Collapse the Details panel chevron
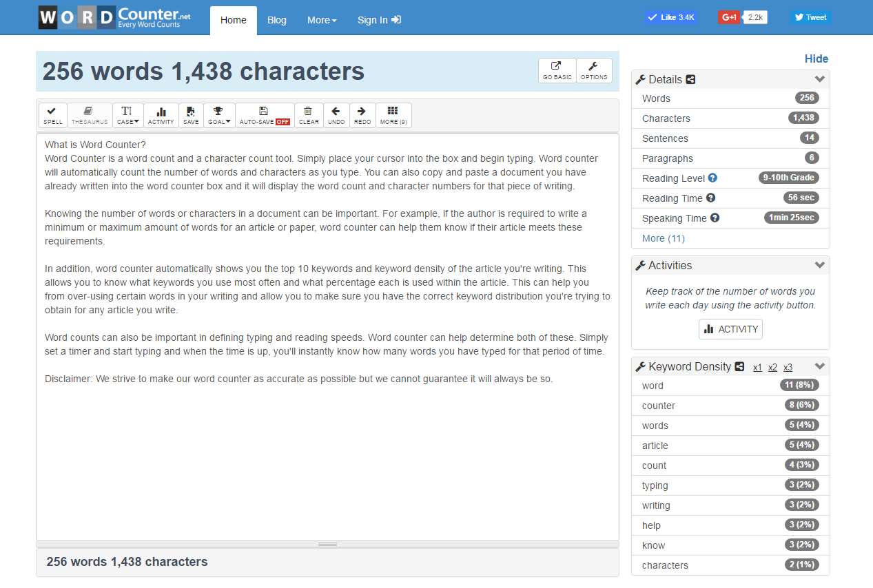The width and height of the screenshot is (873, 588). [819, 79]
